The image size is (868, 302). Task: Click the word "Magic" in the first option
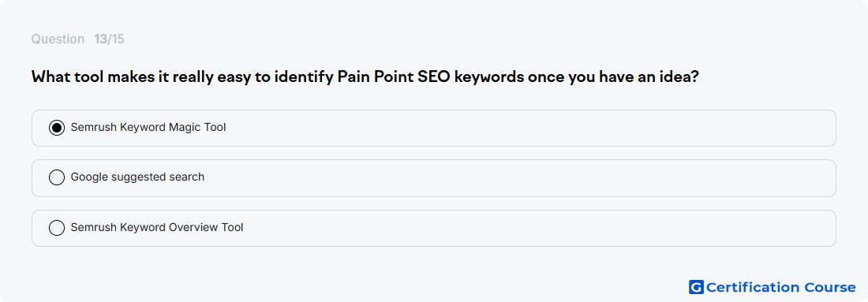pos(186,128)
